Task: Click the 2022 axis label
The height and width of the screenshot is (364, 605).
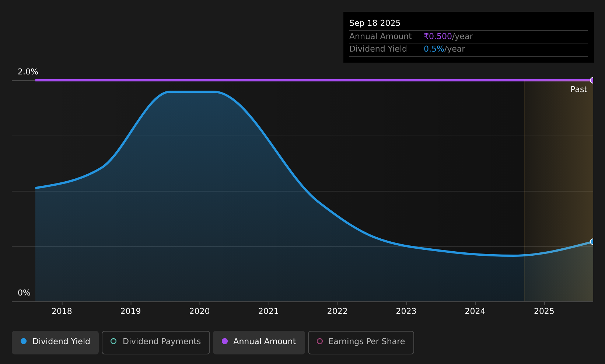Action: click(338, 311)
